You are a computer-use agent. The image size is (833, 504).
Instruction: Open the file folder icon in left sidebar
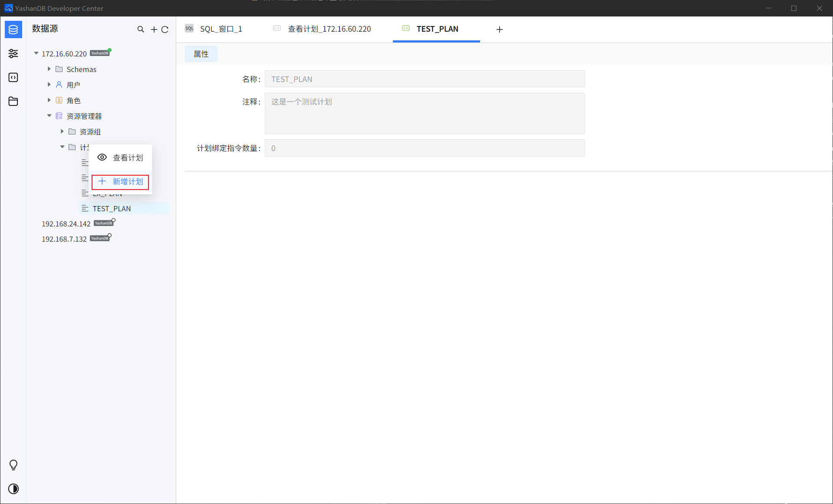pos(13,101)
